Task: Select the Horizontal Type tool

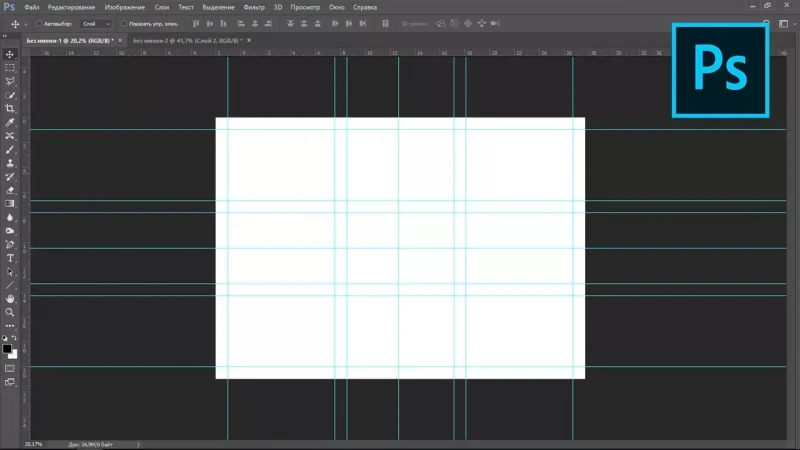Action: click(10, 257)
